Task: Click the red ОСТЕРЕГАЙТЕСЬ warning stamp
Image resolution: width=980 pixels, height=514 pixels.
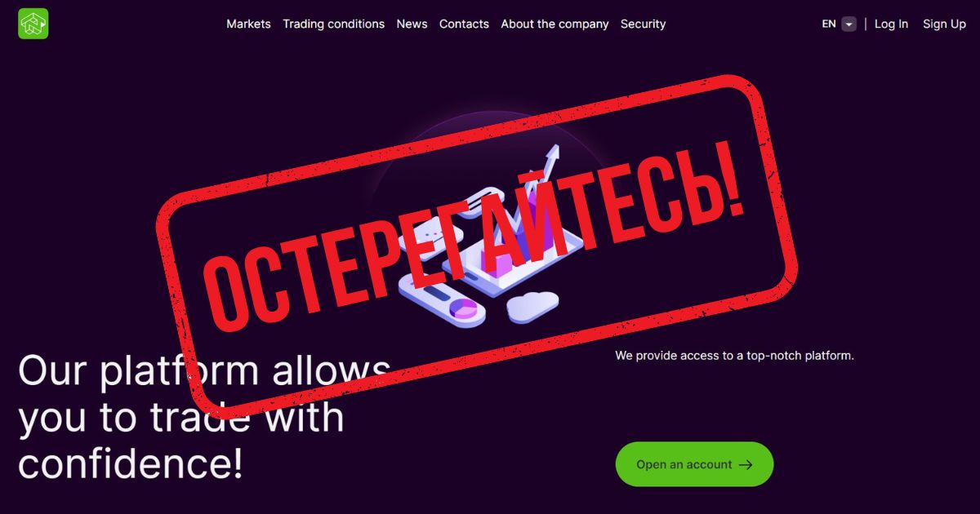Action: pos(476,245)
